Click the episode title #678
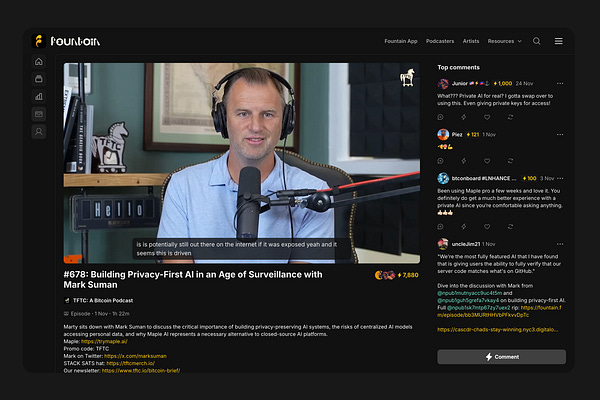Image resolution: width=600 pixels, height=400 pixels. (x=193, y=279)
